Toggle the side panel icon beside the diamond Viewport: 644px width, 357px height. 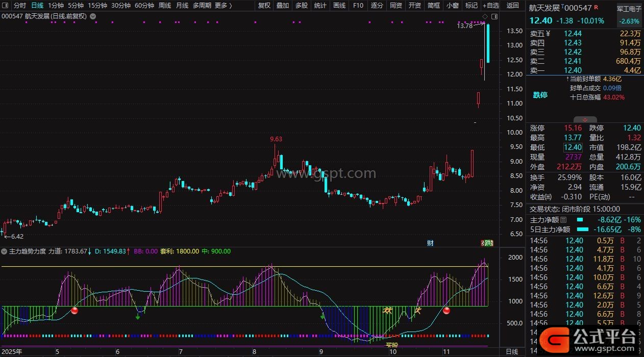(x=494, y=16)
